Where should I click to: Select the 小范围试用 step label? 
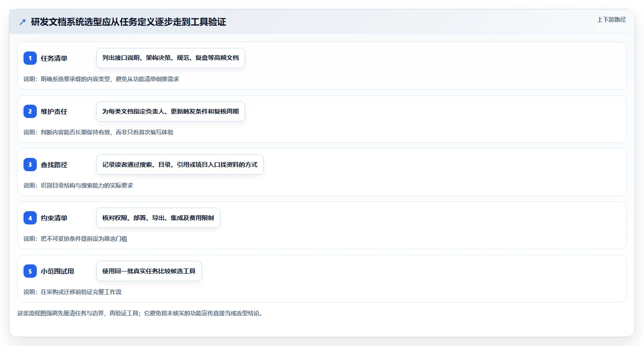tap(58, 271)
